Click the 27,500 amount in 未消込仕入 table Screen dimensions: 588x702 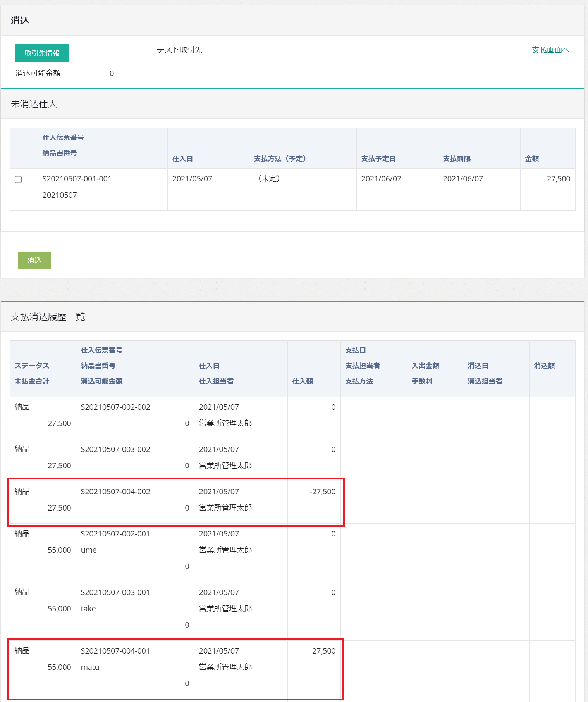[558, 179]
